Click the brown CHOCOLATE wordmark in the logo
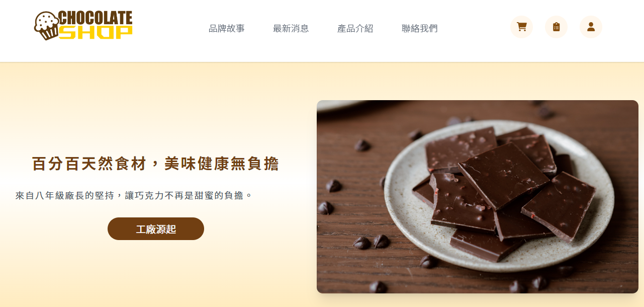 96,18
